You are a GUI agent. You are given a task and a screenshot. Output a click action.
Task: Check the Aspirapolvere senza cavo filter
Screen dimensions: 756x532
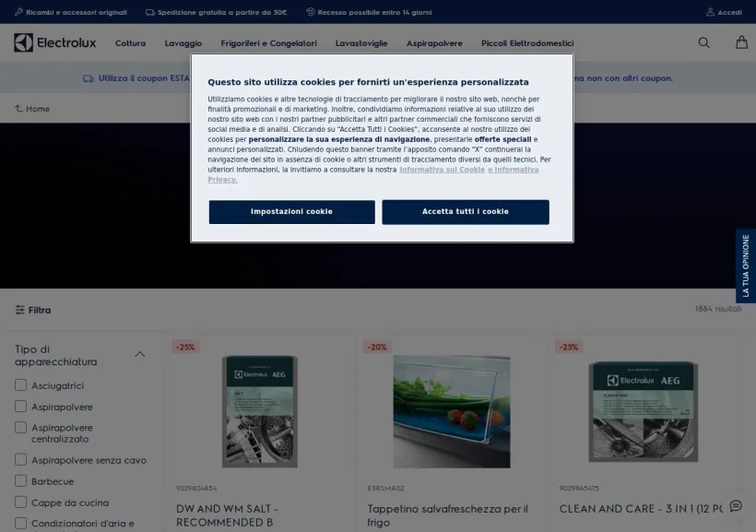[20, 459]
